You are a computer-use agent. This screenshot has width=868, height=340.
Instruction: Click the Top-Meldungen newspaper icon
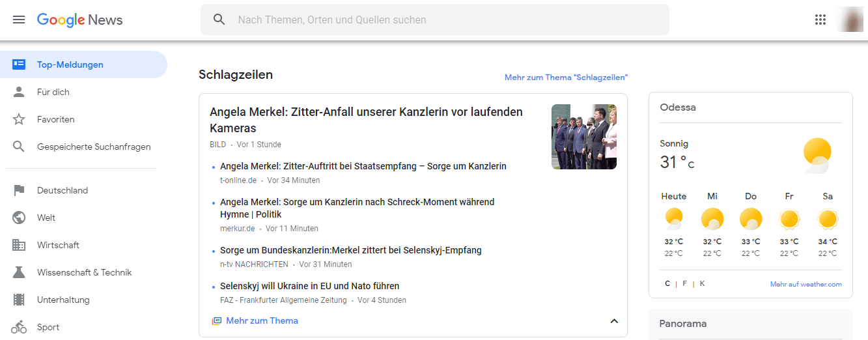tap(19, 64)
